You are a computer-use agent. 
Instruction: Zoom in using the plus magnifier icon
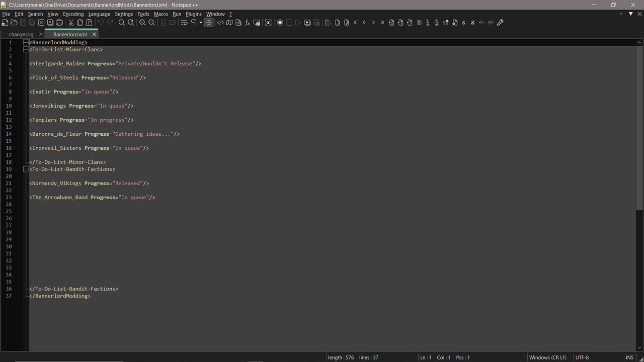tap(142, 23)
